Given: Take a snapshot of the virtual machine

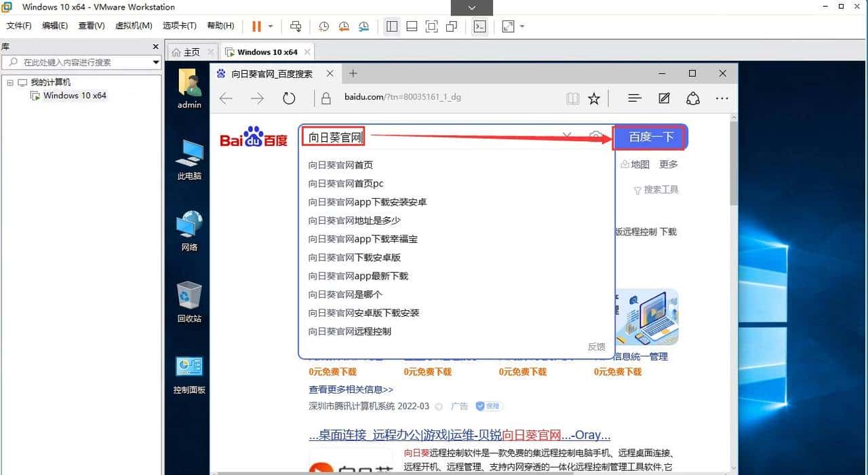Looking at the screenshot, I should pos(323,26).
